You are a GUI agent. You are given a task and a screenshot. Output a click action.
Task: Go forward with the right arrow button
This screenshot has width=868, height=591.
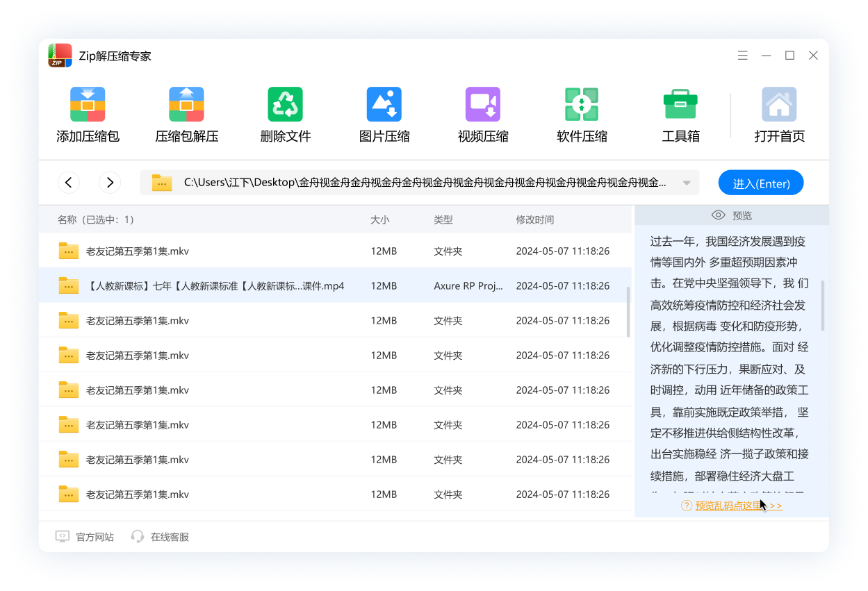coord(110,183)
